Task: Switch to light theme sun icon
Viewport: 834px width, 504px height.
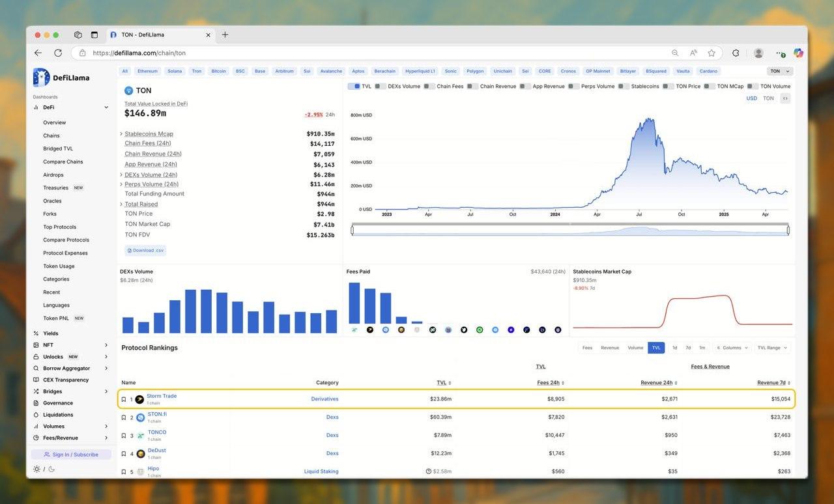Action: pyautogui.click(x=36, y=469)
